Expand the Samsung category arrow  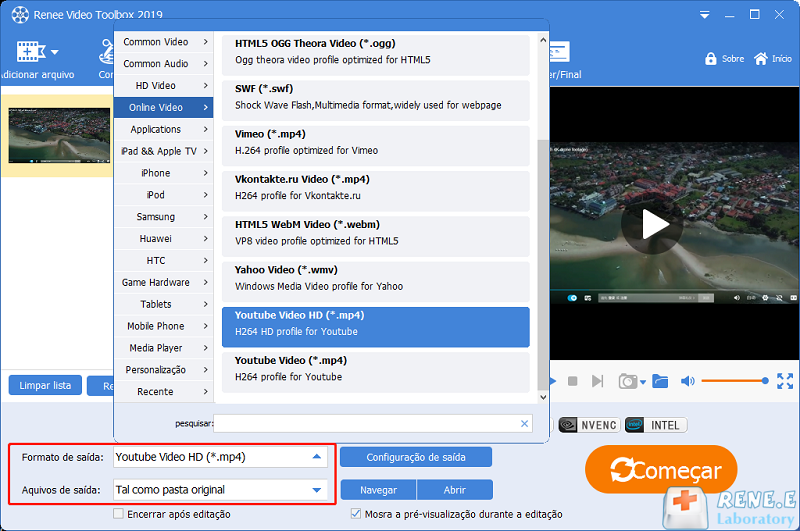pos(206,217)
